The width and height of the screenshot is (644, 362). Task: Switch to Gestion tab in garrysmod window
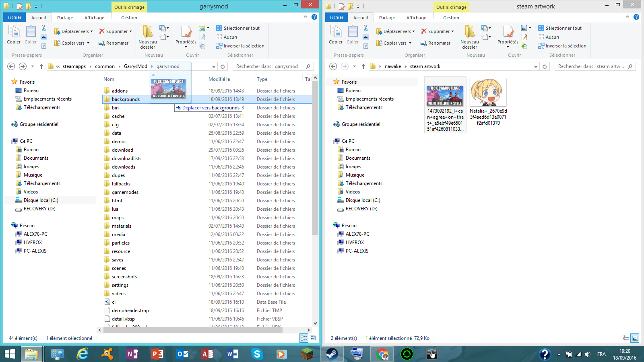tap(129, 18)
